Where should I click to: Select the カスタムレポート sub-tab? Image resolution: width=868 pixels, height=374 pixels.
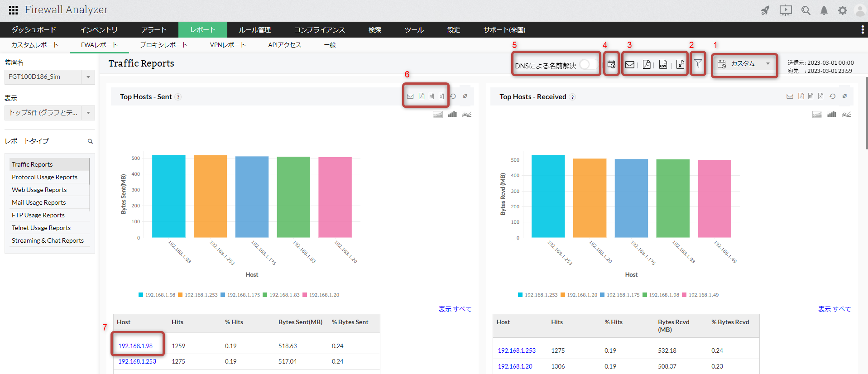[35, 45]
